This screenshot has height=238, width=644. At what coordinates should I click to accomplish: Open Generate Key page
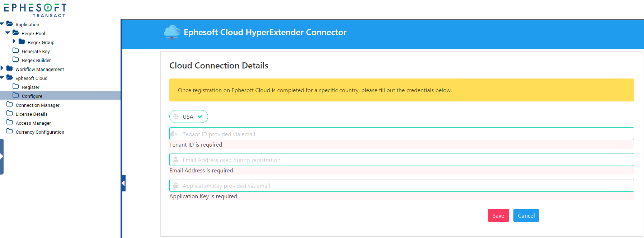(36, 51)
